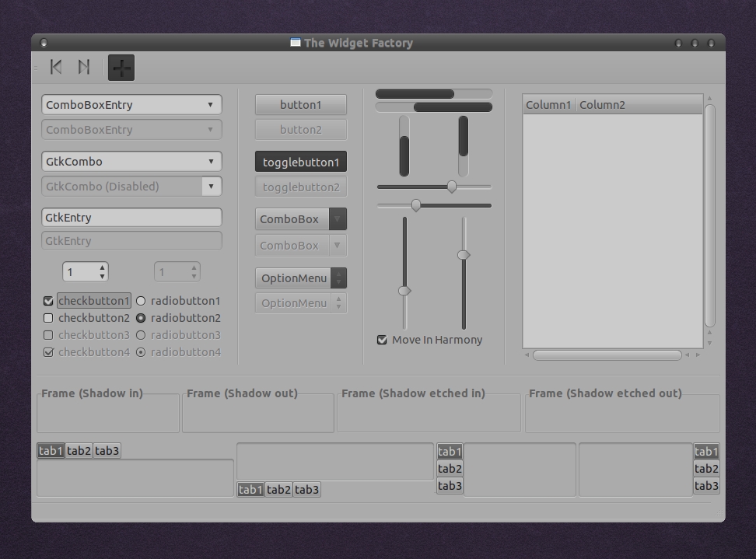Click the scrollbar up arrow beside the list
756x559 pixels.
(709, 98)
